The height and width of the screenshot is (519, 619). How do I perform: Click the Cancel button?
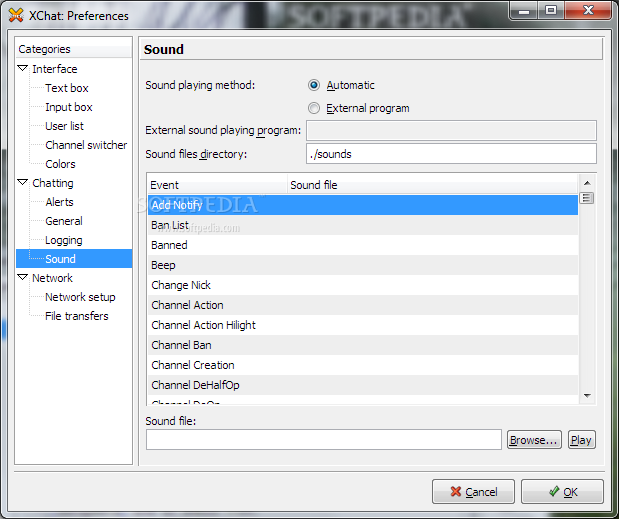(x=473, y=491)
